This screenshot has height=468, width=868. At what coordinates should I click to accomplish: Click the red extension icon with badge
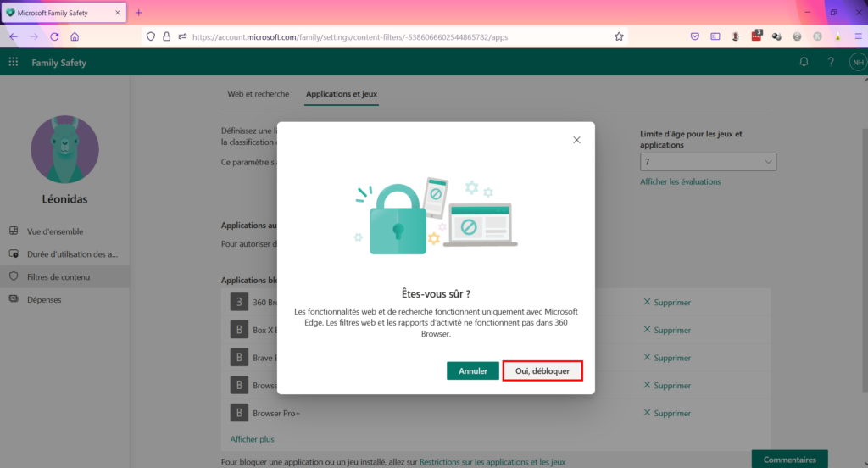tap(756, 36)
